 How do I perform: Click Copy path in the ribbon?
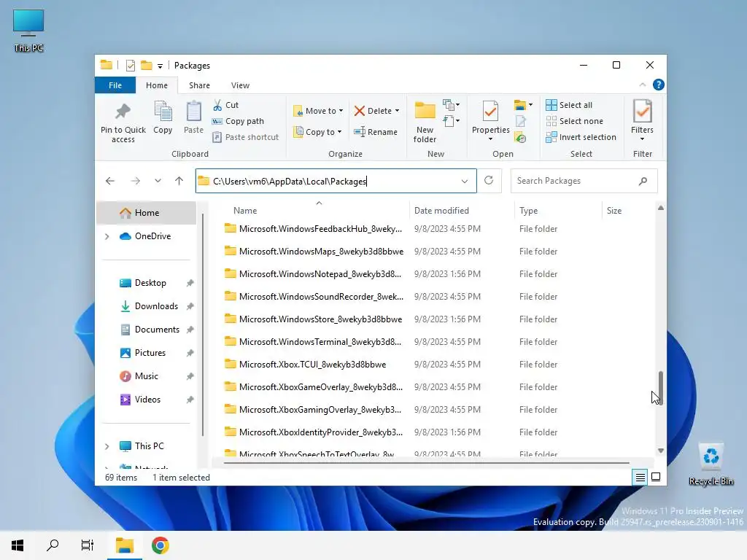point(238,122)
